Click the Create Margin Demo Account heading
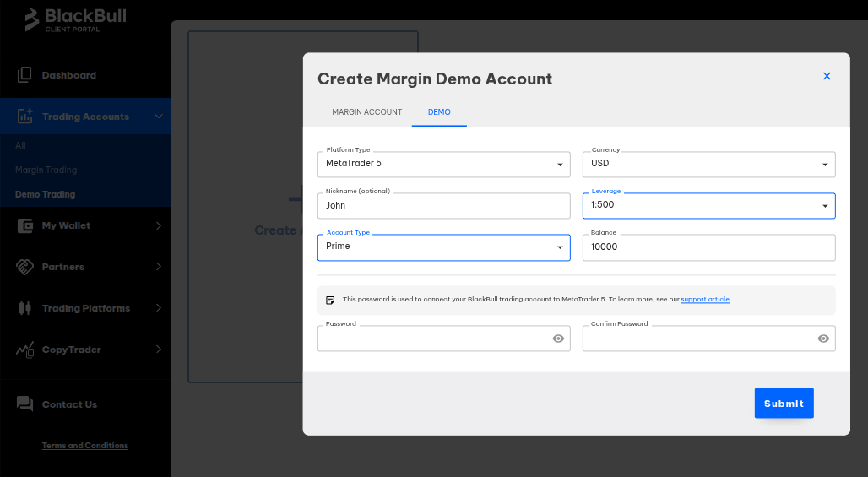 tap(435, 79)
